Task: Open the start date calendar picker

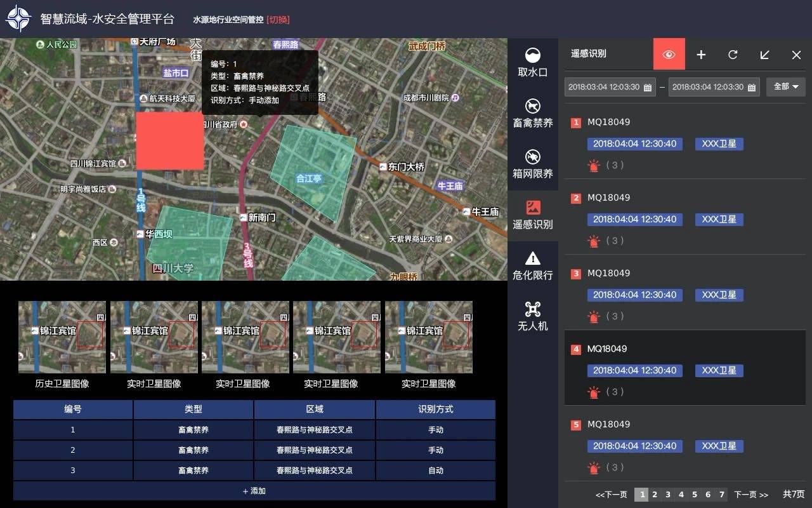Action: [x=648, y=88]
